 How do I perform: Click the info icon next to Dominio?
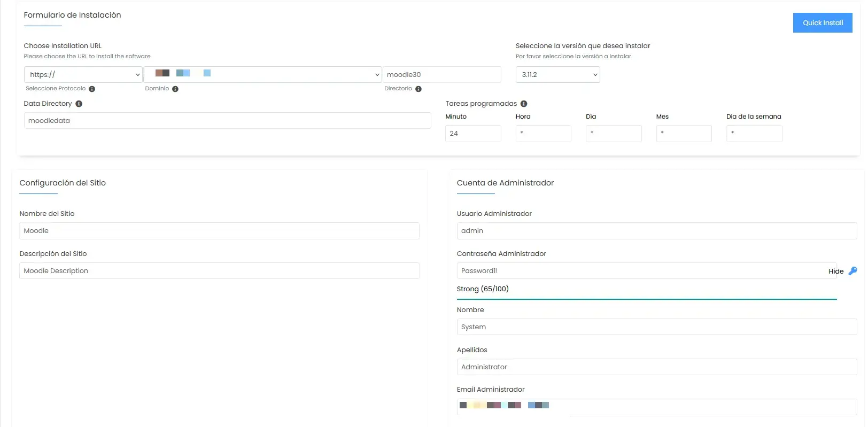tap(175, 89)
